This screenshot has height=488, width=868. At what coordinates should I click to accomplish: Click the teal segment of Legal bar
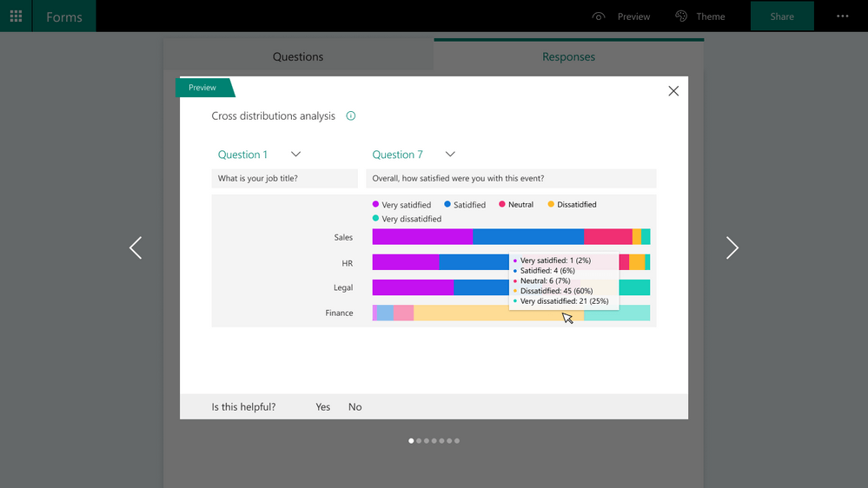[634, 287]
